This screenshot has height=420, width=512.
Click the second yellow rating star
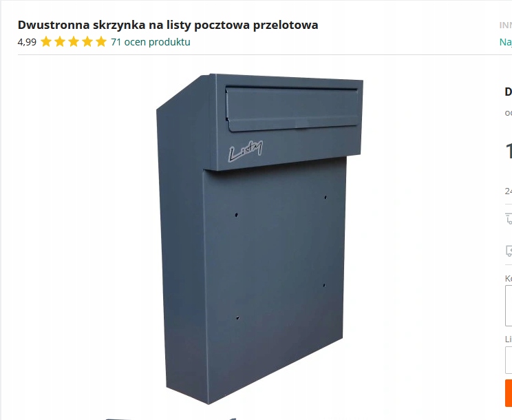click(60, 42)
